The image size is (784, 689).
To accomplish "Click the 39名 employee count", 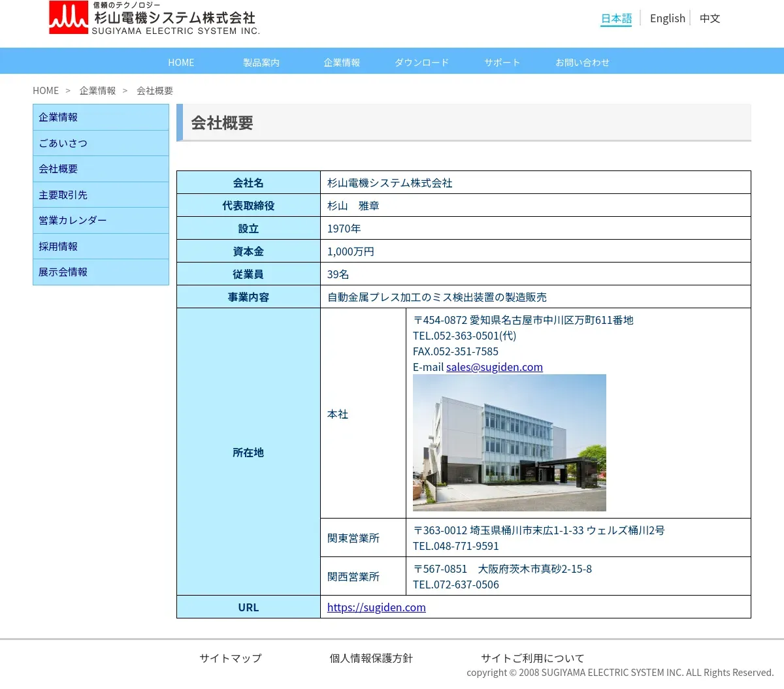I will pos(338,274).
